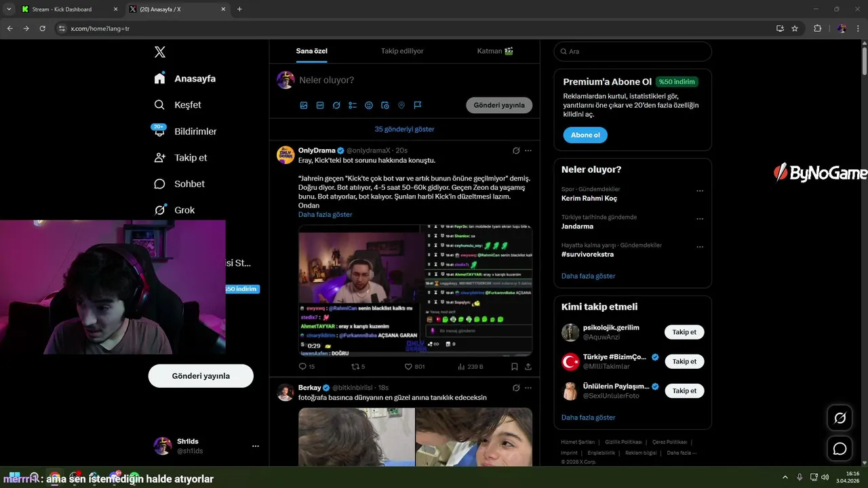Show more trends Daha fazla göster
The width and height of the screenshot is (868, 488).
588,276
